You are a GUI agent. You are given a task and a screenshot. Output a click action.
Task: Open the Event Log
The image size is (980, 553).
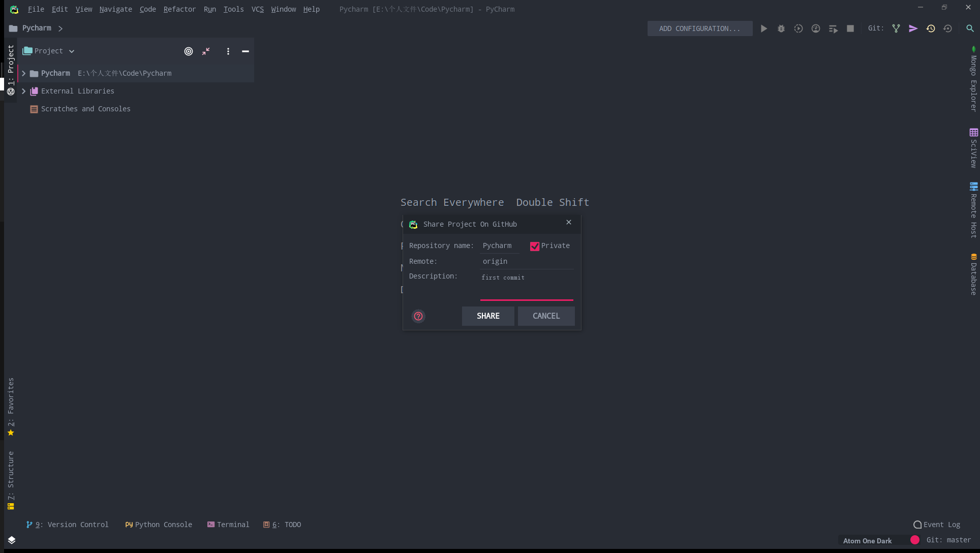[x=937, y=525]
